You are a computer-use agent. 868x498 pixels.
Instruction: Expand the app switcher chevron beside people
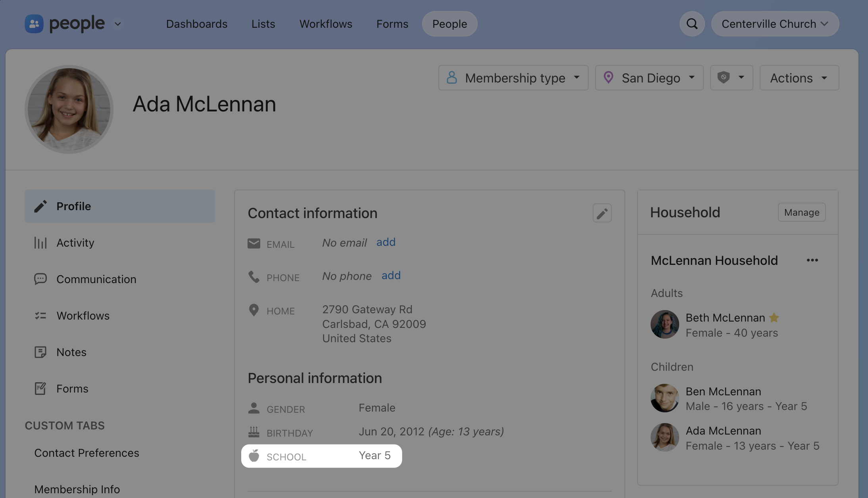[x=118, y=24]
